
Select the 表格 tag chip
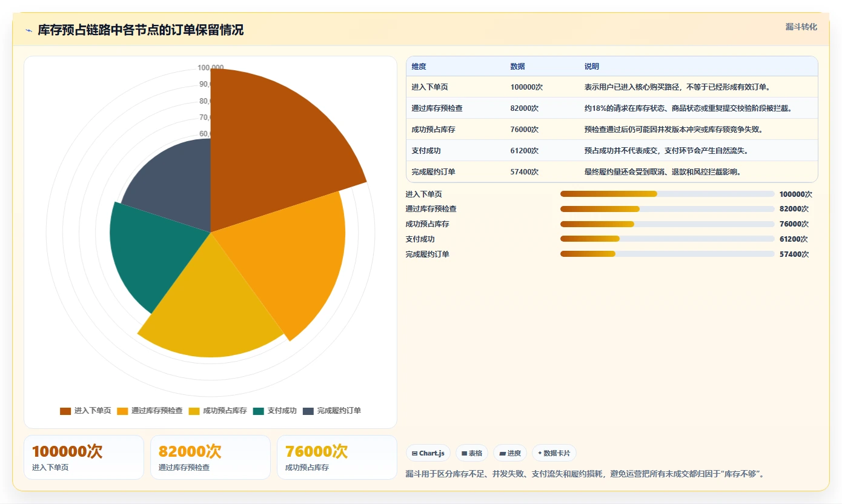click(x=472, y=453)
